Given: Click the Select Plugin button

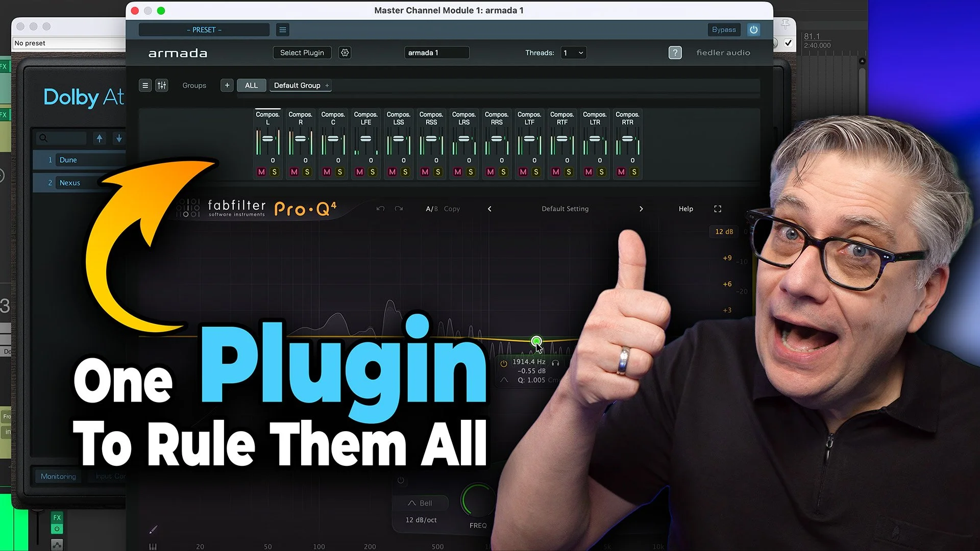Looking at the screenshot, I should pyautogui.click(x=302, y=53).
